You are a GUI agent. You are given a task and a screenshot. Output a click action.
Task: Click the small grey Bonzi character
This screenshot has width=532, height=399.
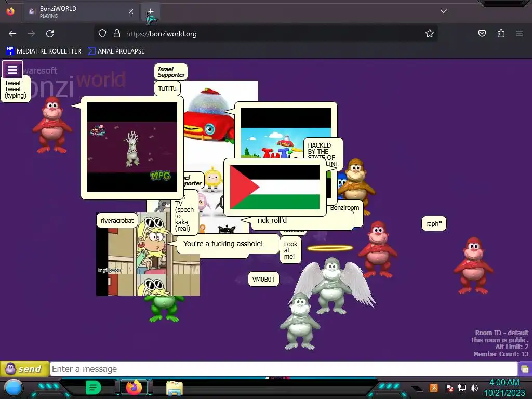[299, 322]
